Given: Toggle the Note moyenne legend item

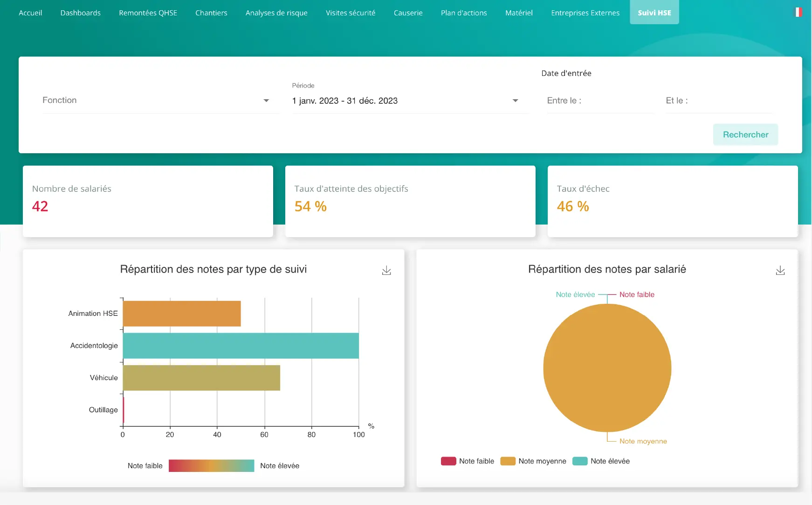Looking at the screenshot, I should click(533, 461).
